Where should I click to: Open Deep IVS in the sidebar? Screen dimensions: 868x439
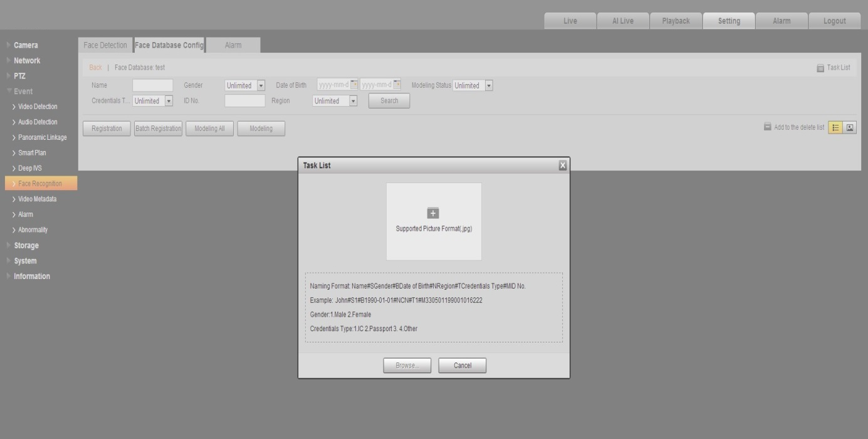click(30, 168)
